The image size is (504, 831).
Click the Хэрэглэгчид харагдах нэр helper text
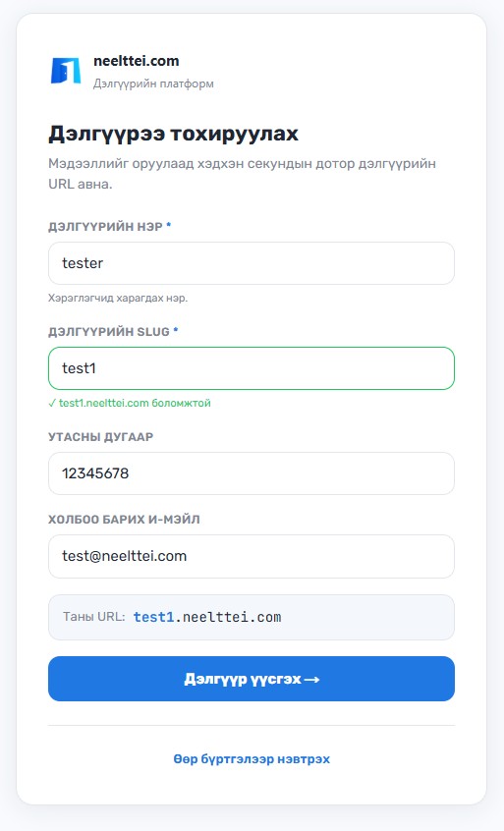(118, 299)
